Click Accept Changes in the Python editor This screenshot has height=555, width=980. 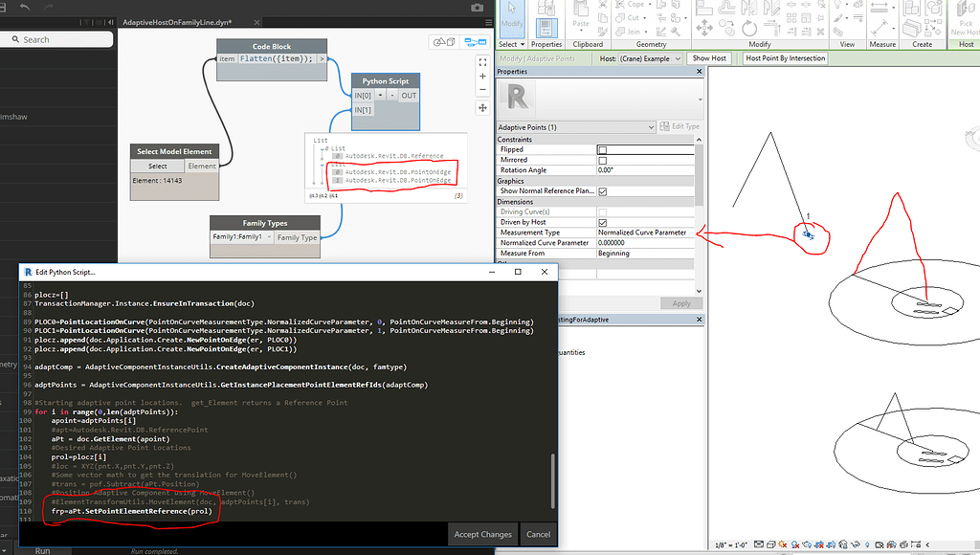(482, 535)
